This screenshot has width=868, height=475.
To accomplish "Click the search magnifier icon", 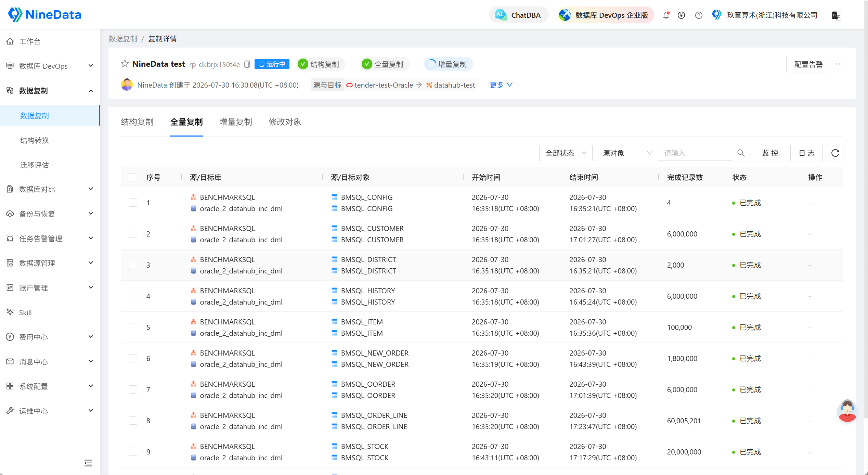I will tap(741, 153).
